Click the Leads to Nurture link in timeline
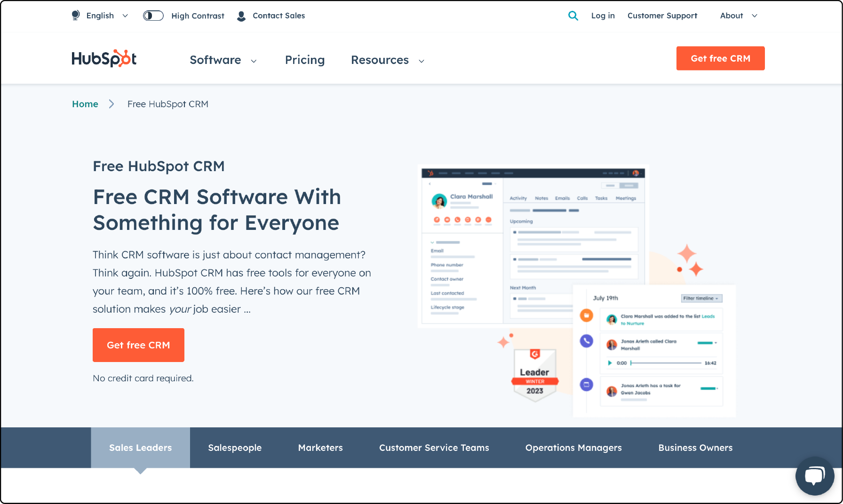843x504 pixels. [708, 316]
